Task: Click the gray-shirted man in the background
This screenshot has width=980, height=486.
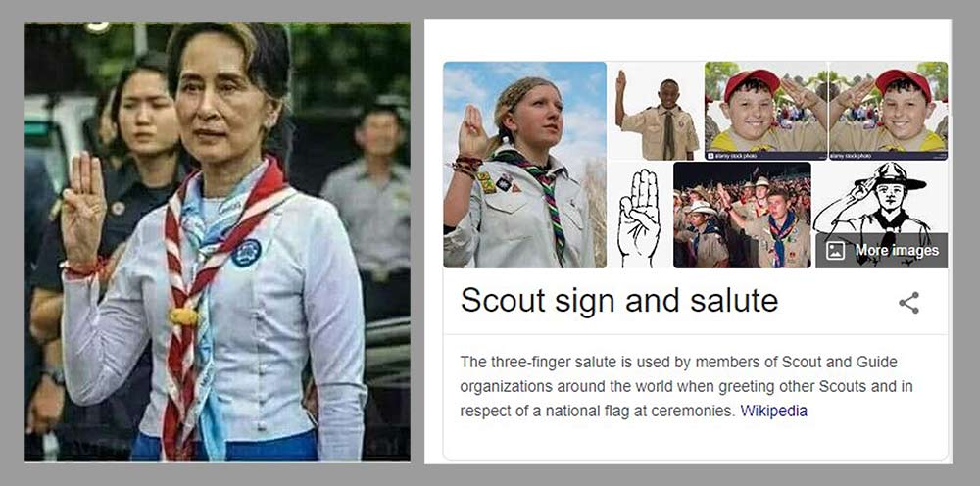Action: (368, 200)
